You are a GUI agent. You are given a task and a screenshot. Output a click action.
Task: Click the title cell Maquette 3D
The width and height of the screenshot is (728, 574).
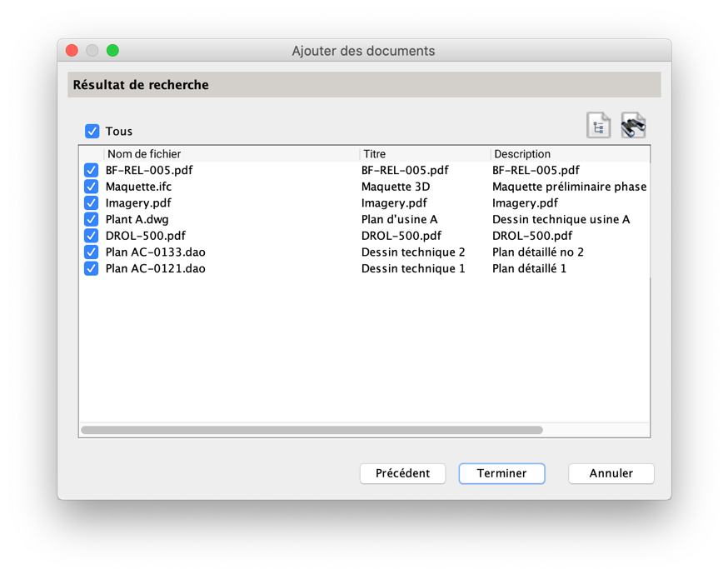tap(396, 187)
